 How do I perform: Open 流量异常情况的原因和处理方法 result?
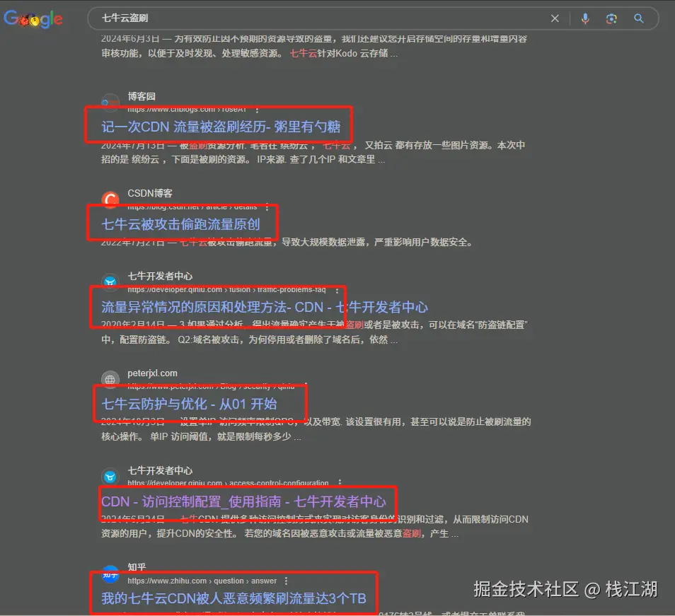point(265,307)
